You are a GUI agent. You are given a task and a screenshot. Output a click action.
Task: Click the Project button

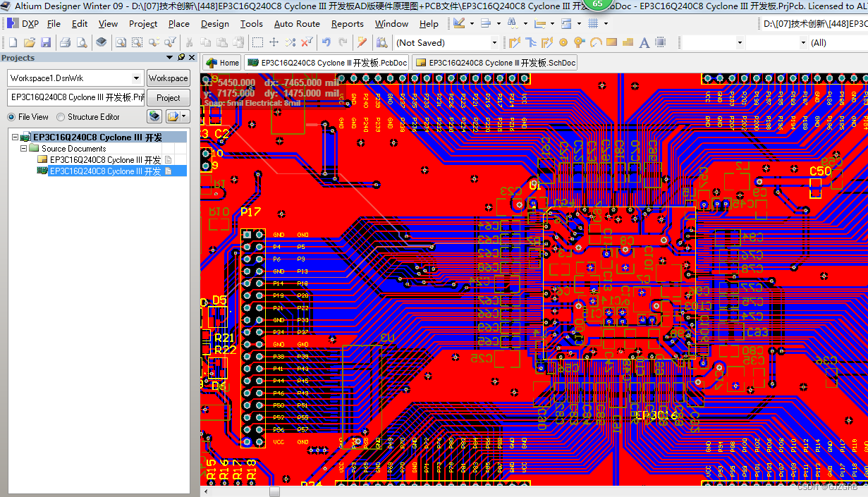click(x=168, y=97)
